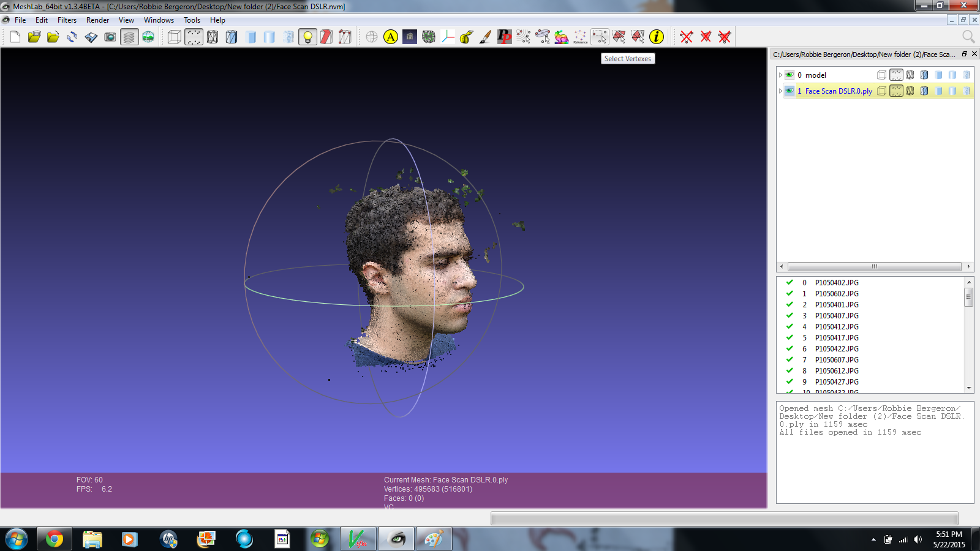Reload the mesh with blue arrows icon
The width and height of the screenshot is (980, 551).
pos(72,37)
